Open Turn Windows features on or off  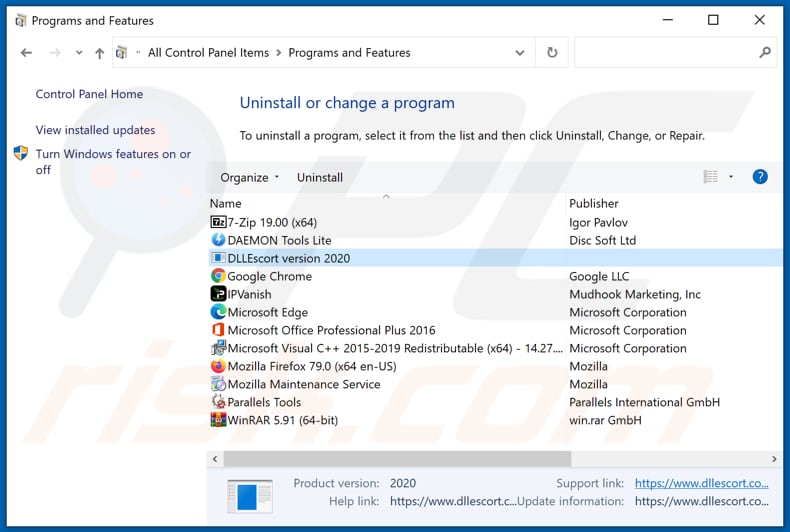point(113,162)
